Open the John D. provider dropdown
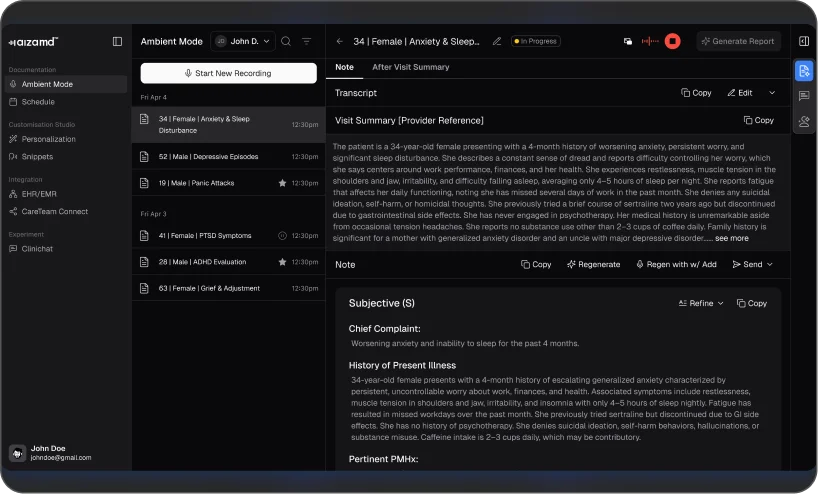The width and height of the screenshot is (818, 494). coord(243,41)
